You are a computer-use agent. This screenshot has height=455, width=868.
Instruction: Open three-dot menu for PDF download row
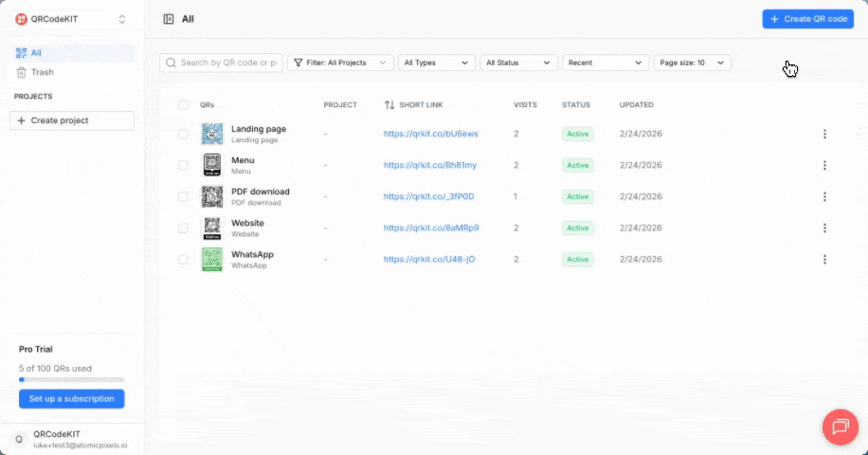(824, 196)
